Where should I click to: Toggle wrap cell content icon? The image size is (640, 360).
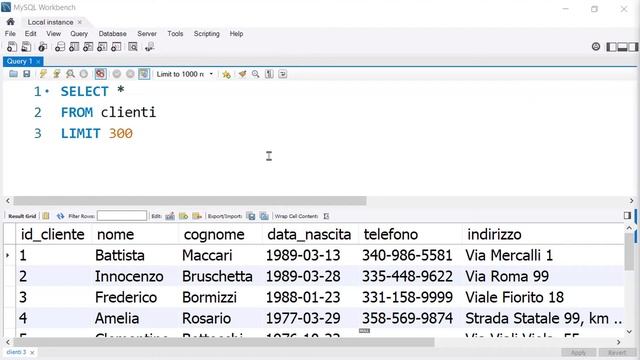[x=326, y=216]
